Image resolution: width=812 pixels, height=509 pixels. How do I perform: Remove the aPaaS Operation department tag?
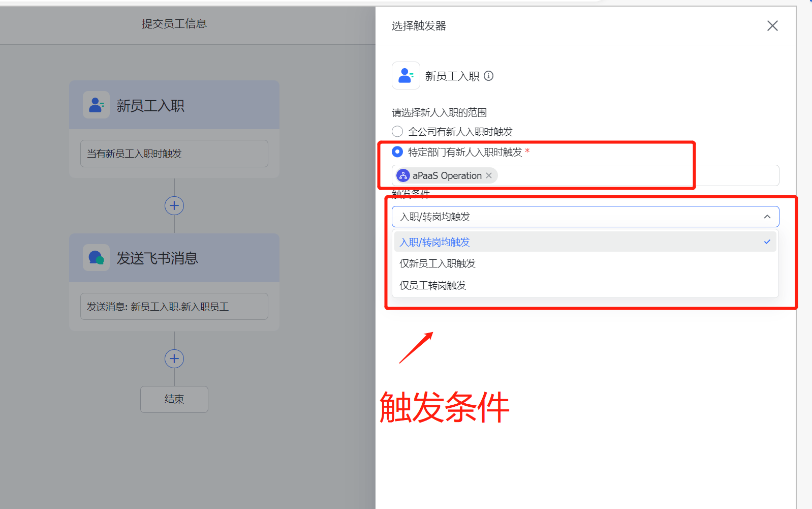click(x=489, y=175)
